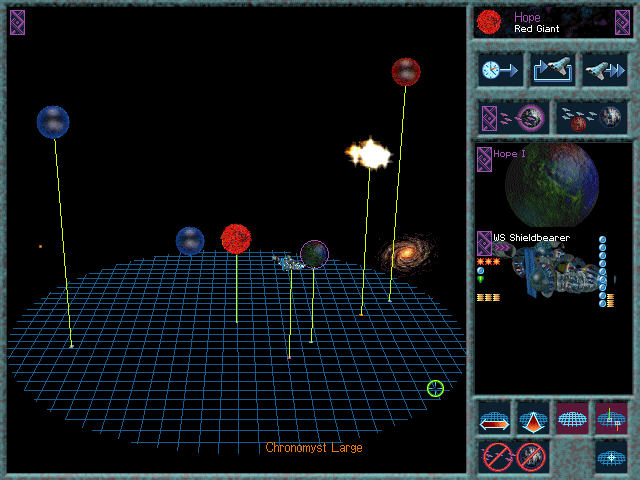Click the center grid star button
Image resolution: width=640 pixels, height=480 pixels.
point(611,458)
